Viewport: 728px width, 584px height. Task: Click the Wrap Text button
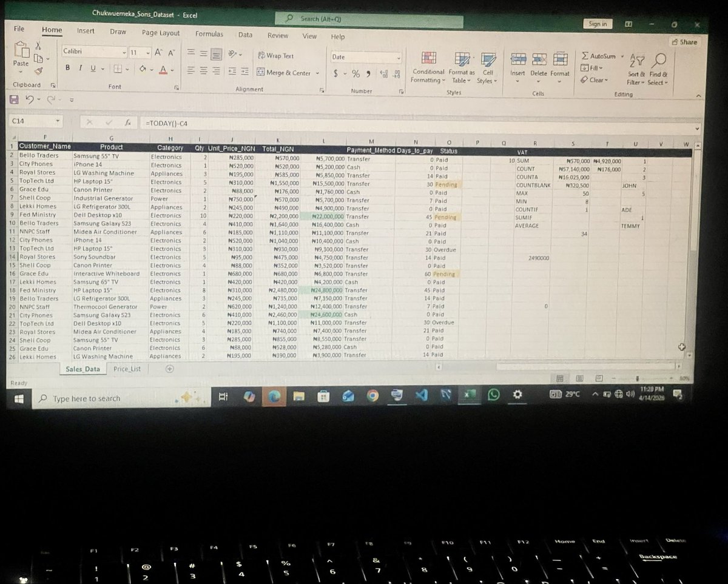(276, 56)
